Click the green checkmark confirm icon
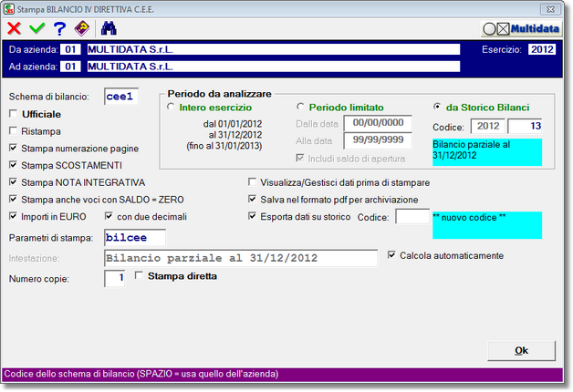The image size is (573, 392). (x=36, y=28)
